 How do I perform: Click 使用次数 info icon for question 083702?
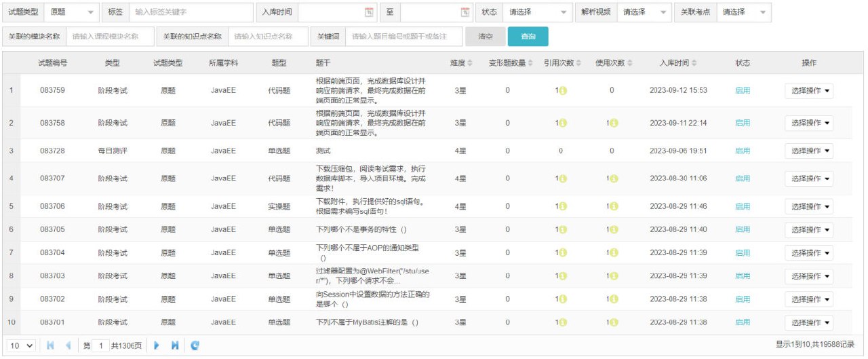coord(613,299)
